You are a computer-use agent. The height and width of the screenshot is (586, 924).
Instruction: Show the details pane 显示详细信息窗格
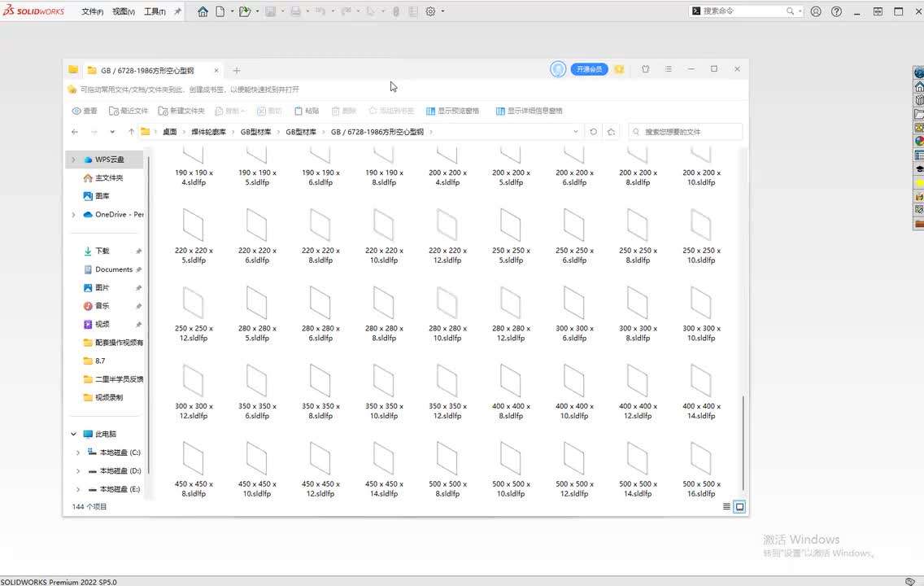(x=530, y=111)
